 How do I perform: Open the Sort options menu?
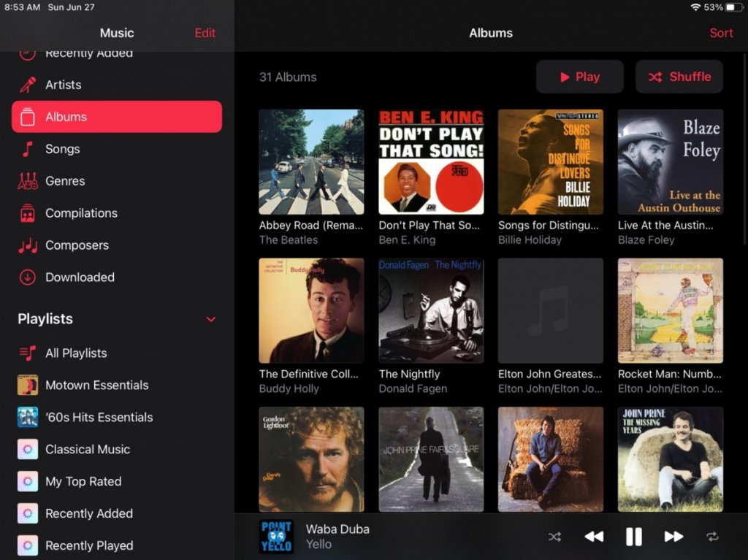pos(721,33)
